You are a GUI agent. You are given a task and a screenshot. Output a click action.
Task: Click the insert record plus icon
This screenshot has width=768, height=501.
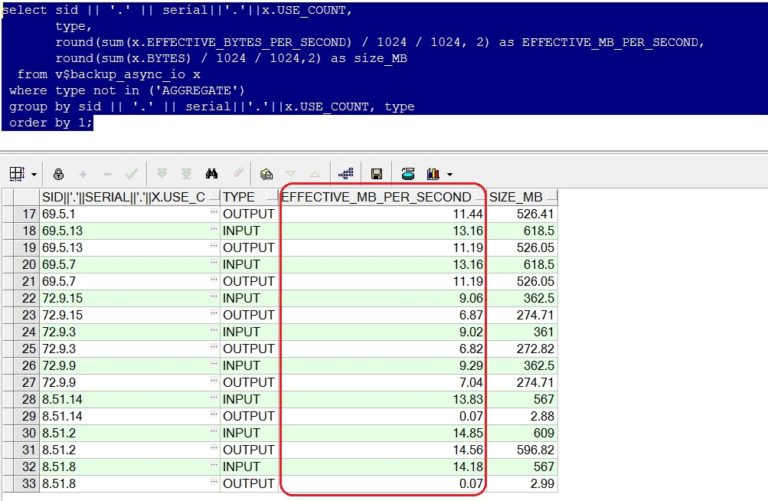(x=83, y=174)
